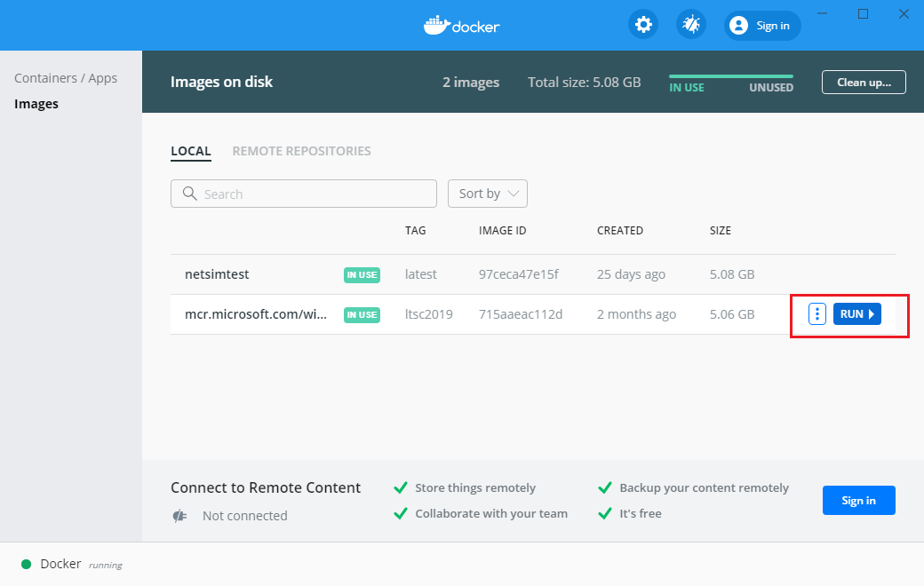Click the Docker whale logo

436,26
